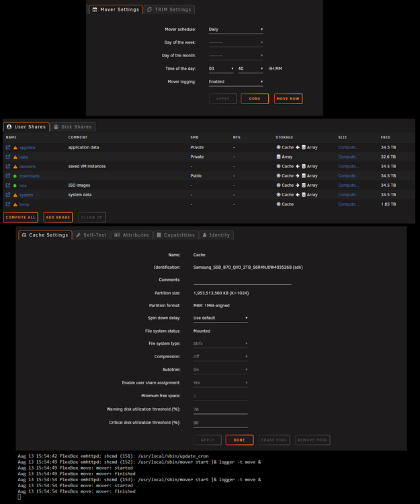This screenshot has width=420, height=504.
Task: Click Compute link in data row
Action: (x=348, y=157)
